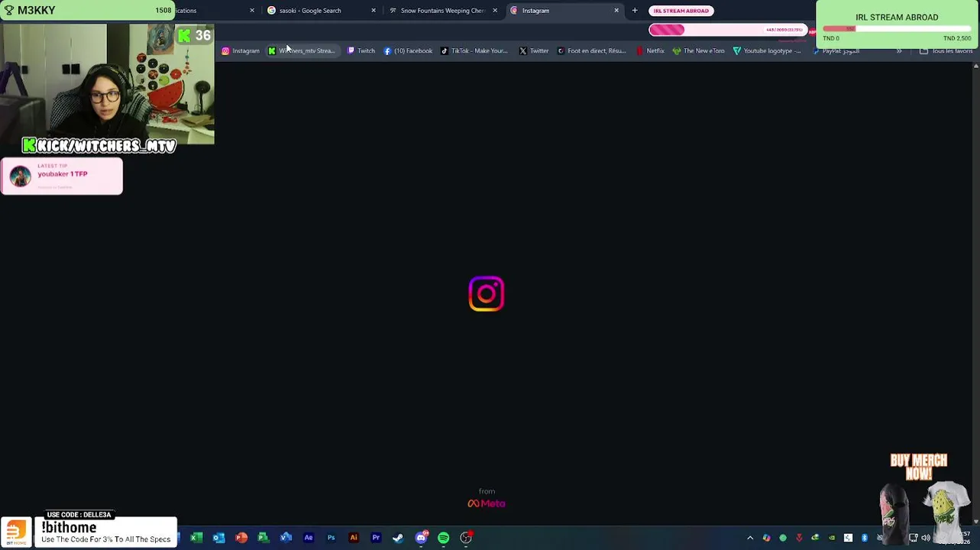Open Discord from the taskbar
This screenshot has width=980, height=550.
pyautogui.click(x=421, y=538)
